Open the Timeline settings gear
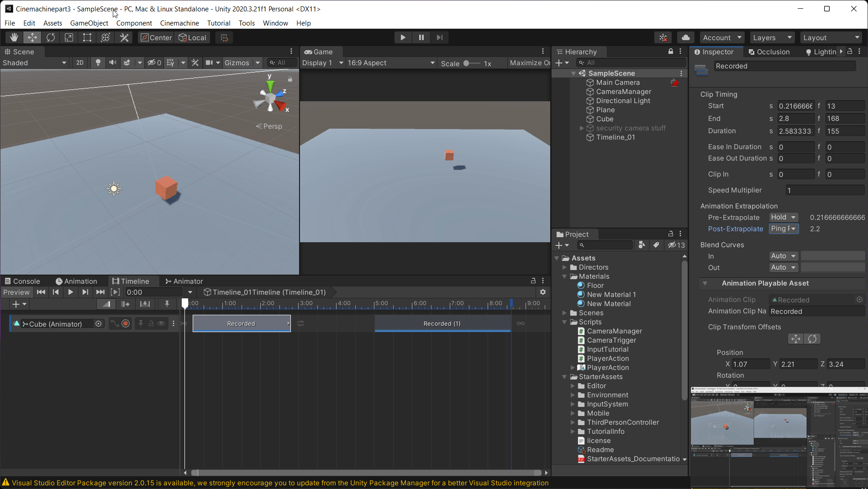Image resolution: width=868 pixels, height=489 pixels. pyautogui.click(x=543, y=292)
